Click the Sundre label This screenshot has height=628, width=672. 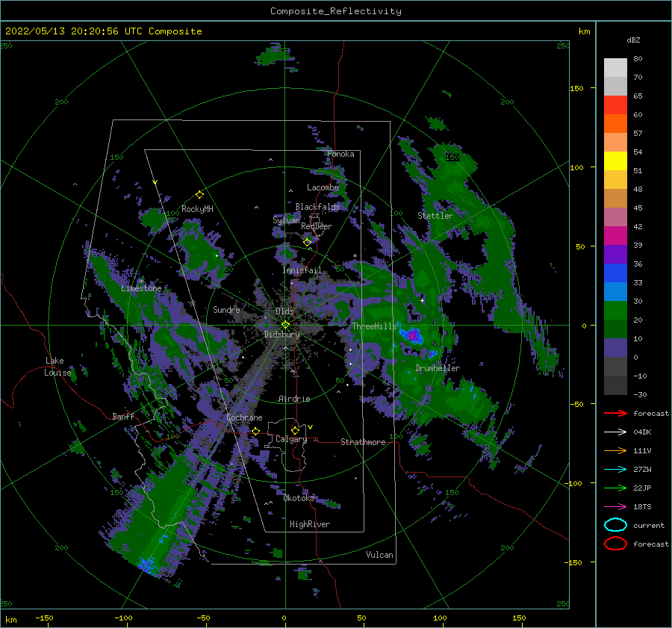(x=226, y=309)
